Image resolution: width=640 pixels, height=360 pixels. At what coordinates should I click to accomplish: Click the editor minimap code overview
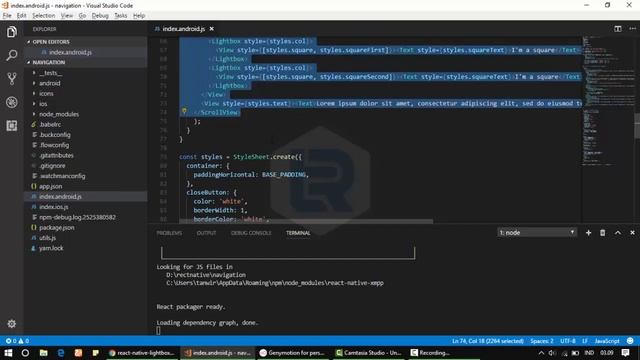coord(608,102)
